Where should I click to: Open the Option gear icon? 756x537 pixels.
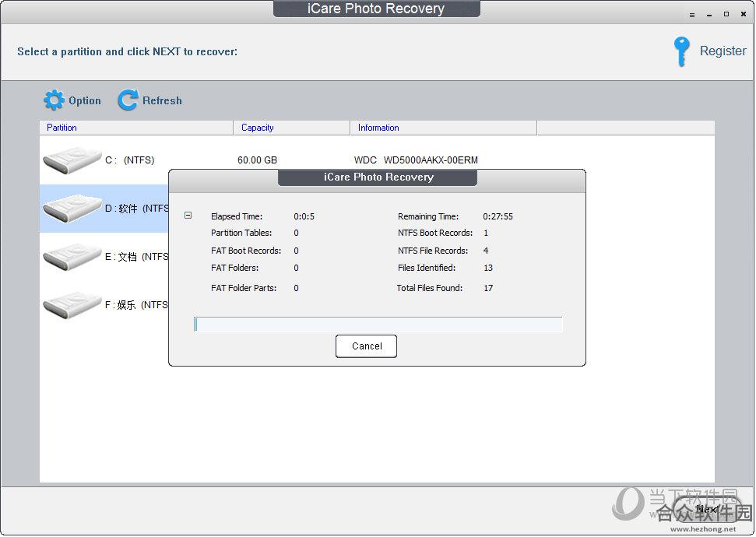click(54, 100)
